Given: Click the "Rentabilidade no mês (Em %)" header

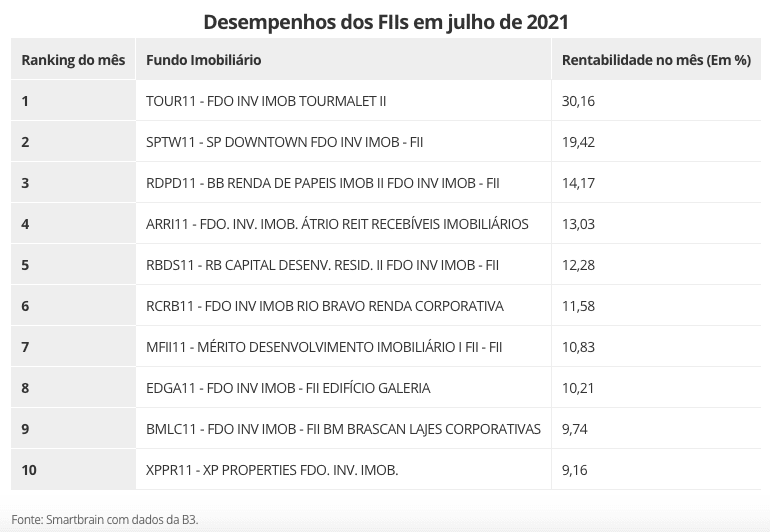Looking at the screenshot, I should [x=656, y=60].
